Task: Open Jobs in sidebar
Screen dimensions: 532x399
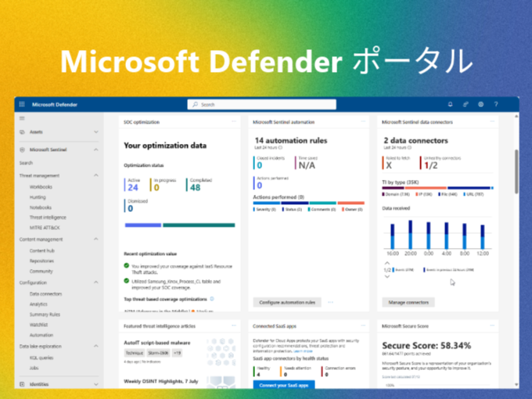Action: coord(34,368)
